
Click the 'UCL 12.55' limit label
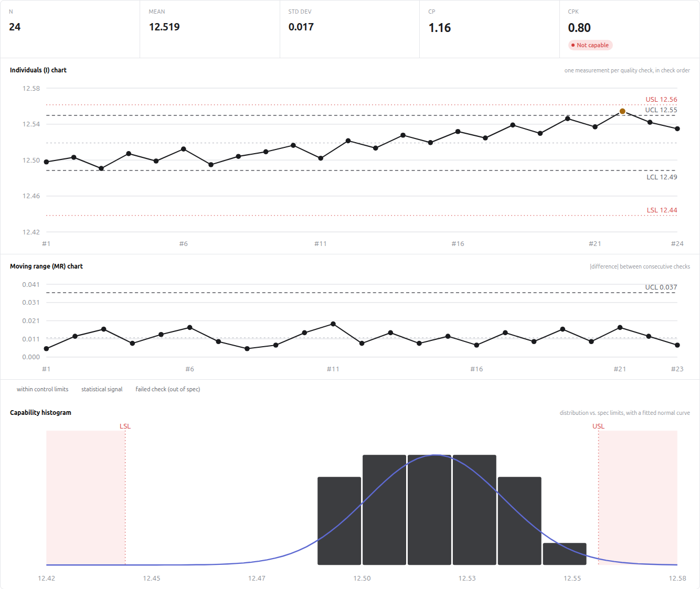[x=661, y=110]
